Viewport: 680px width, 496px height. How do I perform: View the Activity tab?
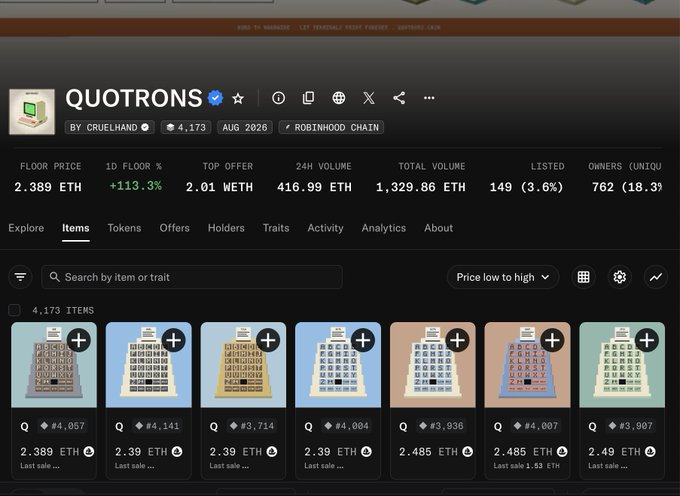(325, 228)
